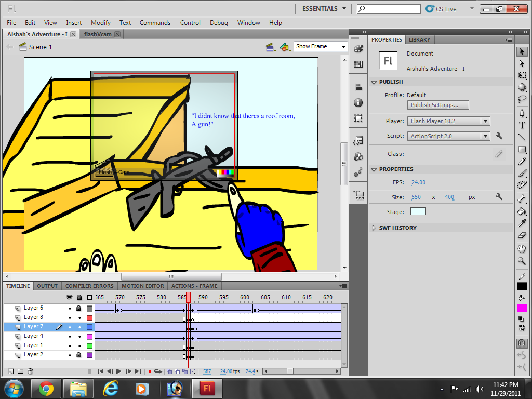The width and height of the screenshot is (532, 399).
Task: Unlock Layer 6 via its padlock
Action: (x=79, y=308)
